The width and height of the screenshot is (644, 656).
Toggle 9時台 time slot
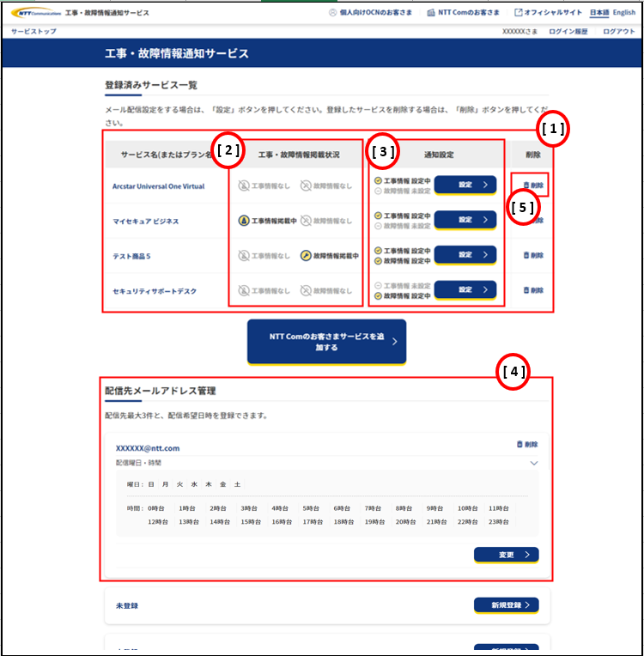[x=434, y=508]
